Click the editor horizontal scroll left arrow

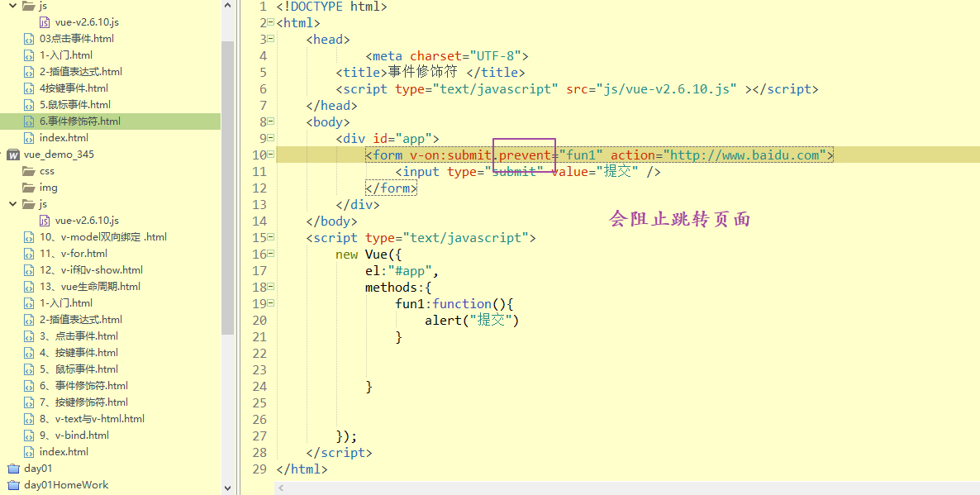(281, 488)
